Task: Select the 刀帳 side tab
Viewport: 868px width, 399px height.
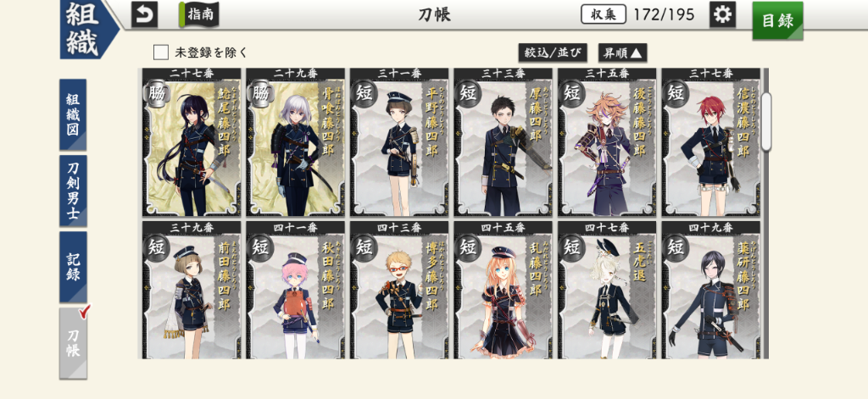Action: point(73,343)
